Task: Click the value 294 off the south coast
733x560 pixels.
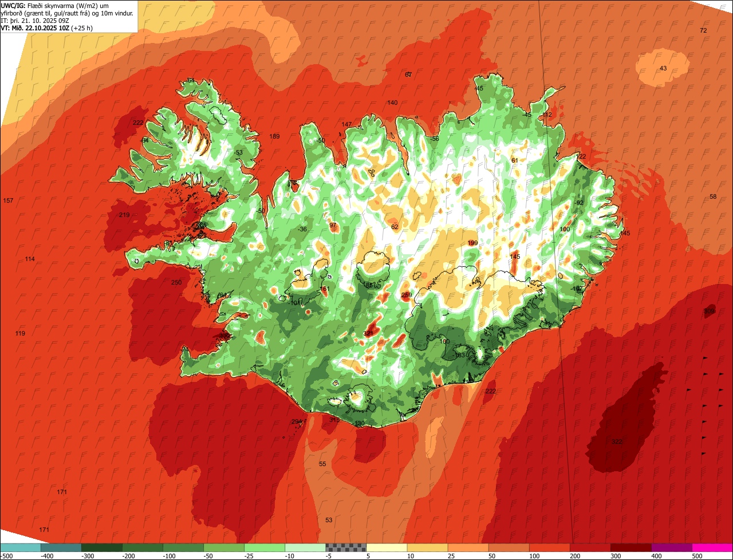Action: 297,421
